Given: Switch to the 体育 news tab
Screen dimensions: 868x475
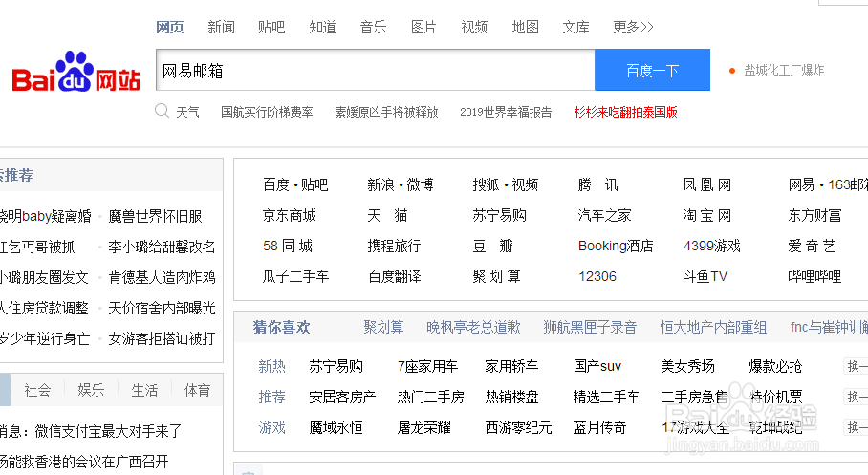Looking at the screenshot, I should (x=198, y=390).
